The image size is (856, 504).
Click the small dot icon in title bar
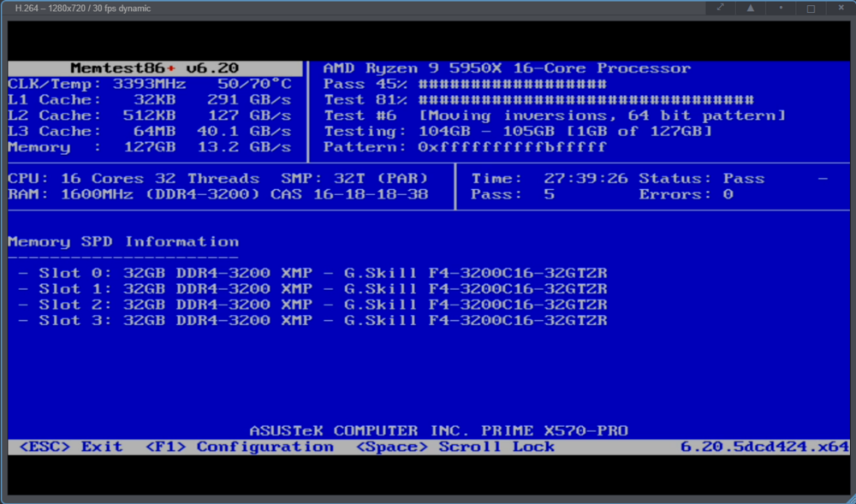[781, 8]
